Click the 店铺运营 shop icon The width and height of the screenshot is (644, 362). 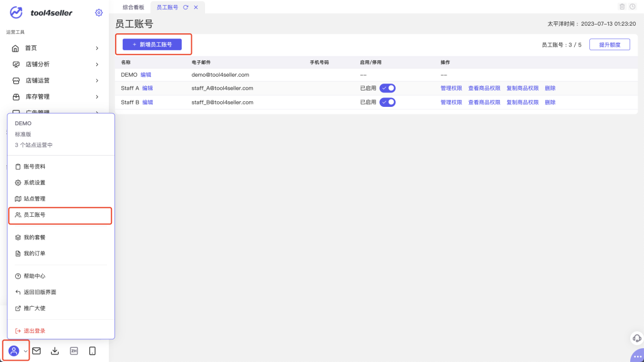(x=16, y=80)
